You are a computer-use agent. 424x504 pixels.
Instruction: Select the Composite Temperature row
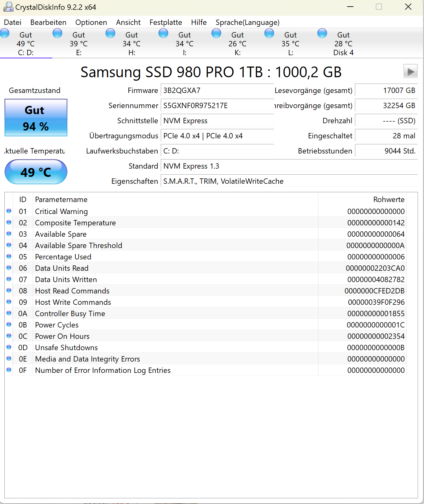pyautogui.click(x=206, y=223)
